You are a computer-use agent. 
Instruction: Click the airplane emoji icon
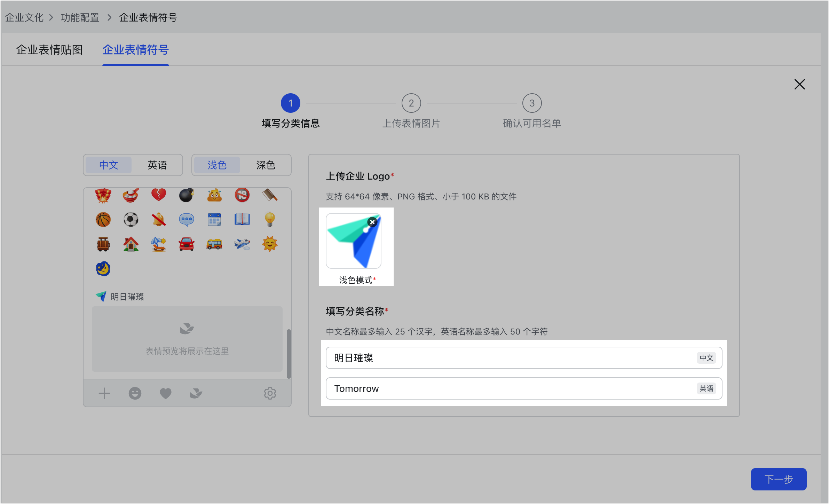coord(242,244)
